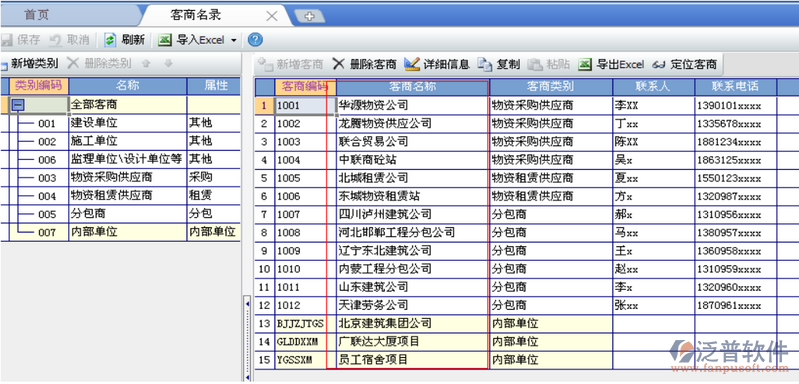Click the 客商类别 column header
The image size is (799, 384).
point(550,87)
